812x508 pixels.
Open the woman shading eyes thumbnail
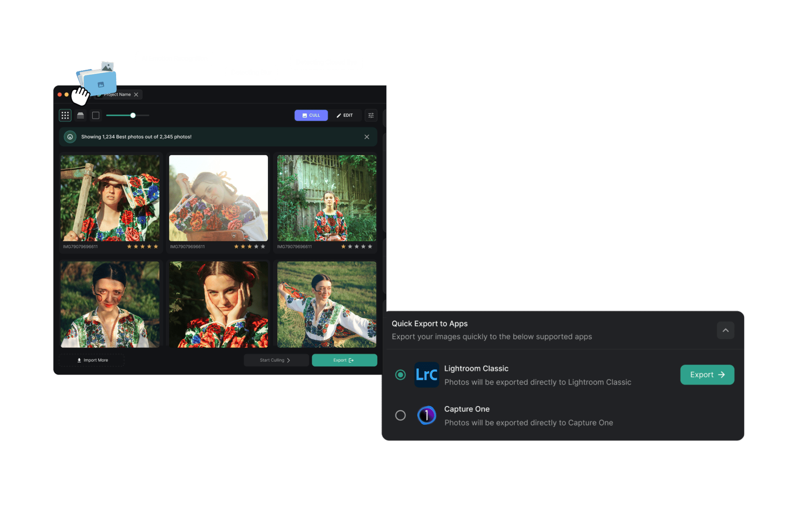[110, 198]
